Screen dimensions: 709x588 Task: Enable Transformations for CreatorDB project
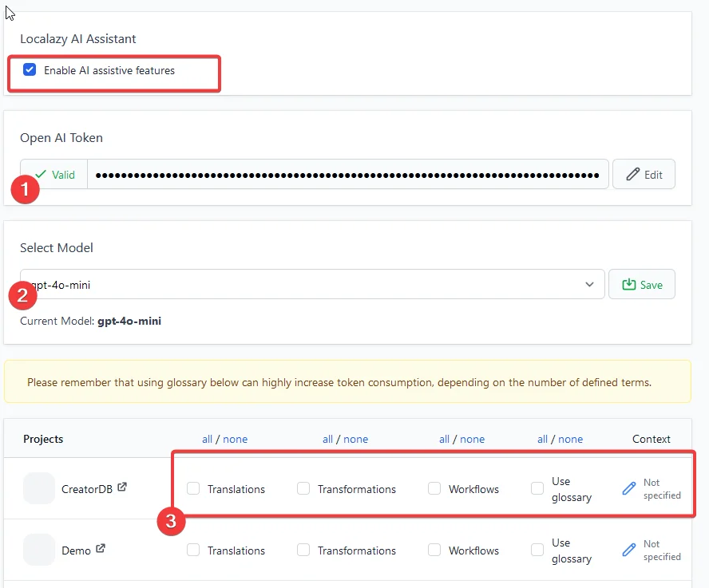pyautogui.click(x=303, y=488)
